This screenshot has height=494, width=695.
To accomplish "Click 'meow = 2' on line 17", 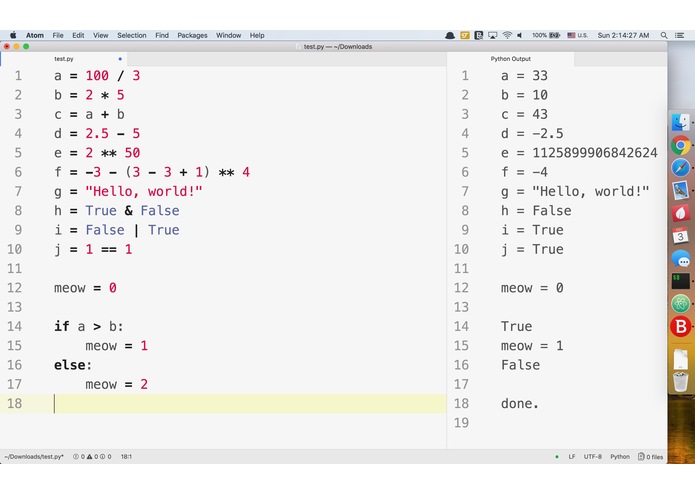I will (x=117, y=384).
